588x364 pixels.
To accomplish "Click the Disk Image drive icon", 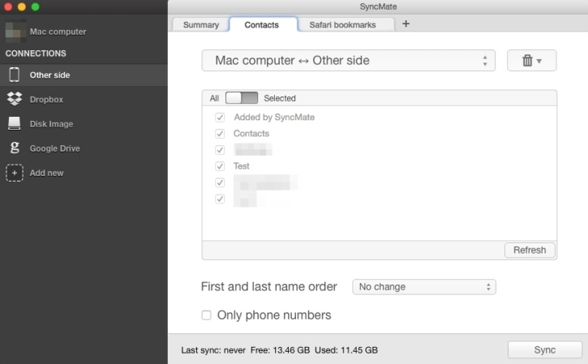I will coord(15,123).
